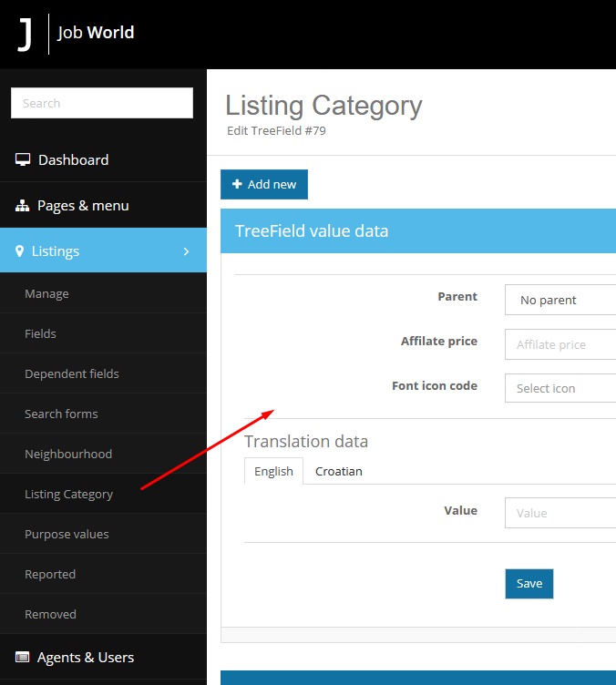
Task: Click the Save button
Action: (x=529, y=584)
